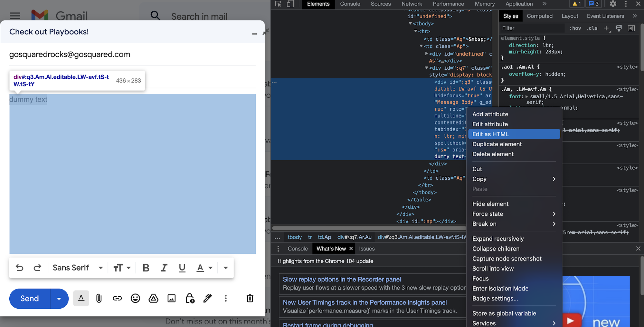
Task: Open the font size dropdown
Action: pyautogui.click(x=122, y=268)
